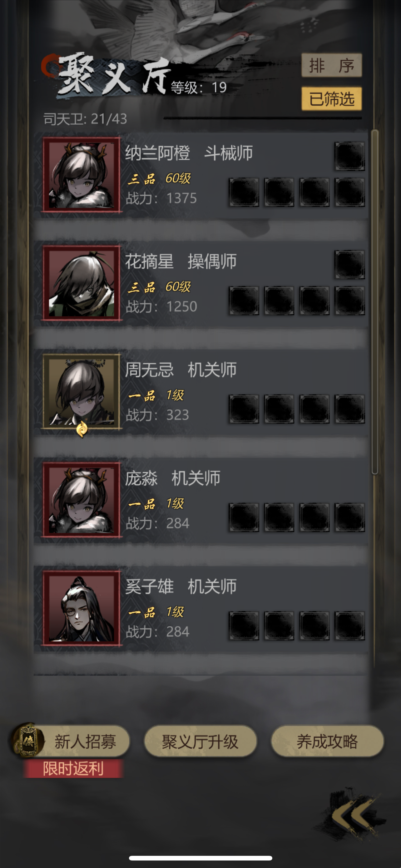
Task: Tap the 限时返利 promotion banner
Action: pyautogui.click(x=73, y=769)
